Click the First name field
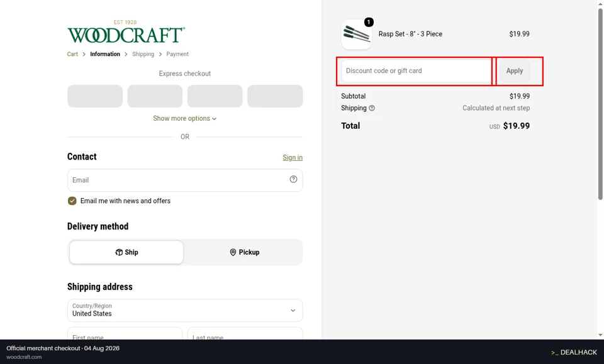This screenshot has width=604, height=364. coord(125,333)
